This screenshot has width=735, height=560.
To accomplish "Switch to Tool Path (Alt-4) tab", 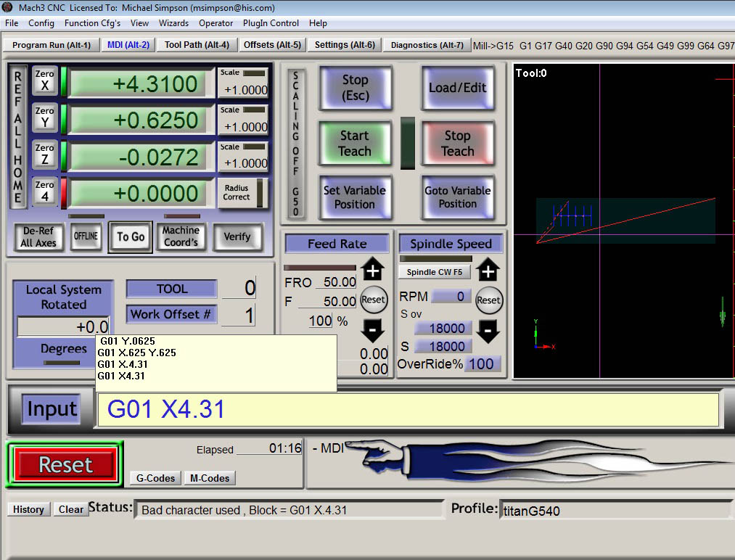I will click(x=197, y=45).
